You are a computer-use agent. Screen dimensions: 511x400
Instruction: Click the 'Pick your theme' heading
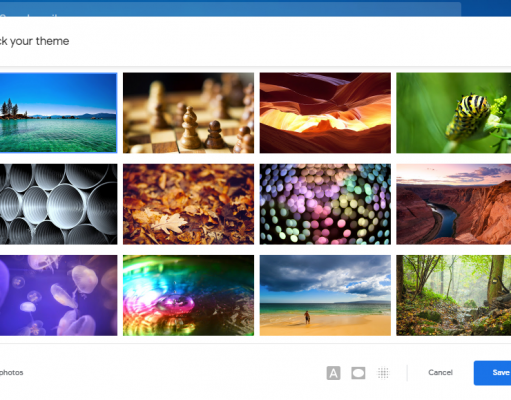pyautogui.click(x=34, y=41)
